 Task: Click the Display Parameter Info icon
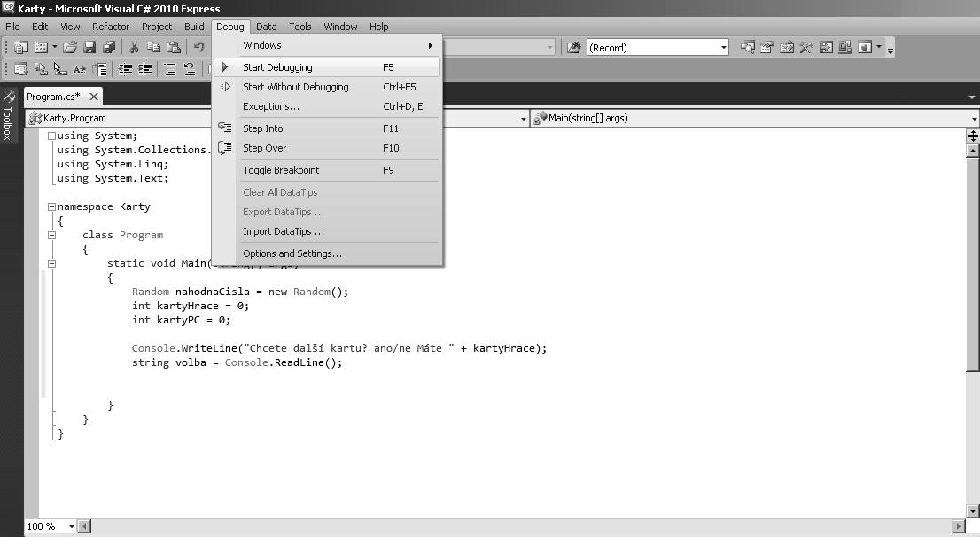click(42, 69)
